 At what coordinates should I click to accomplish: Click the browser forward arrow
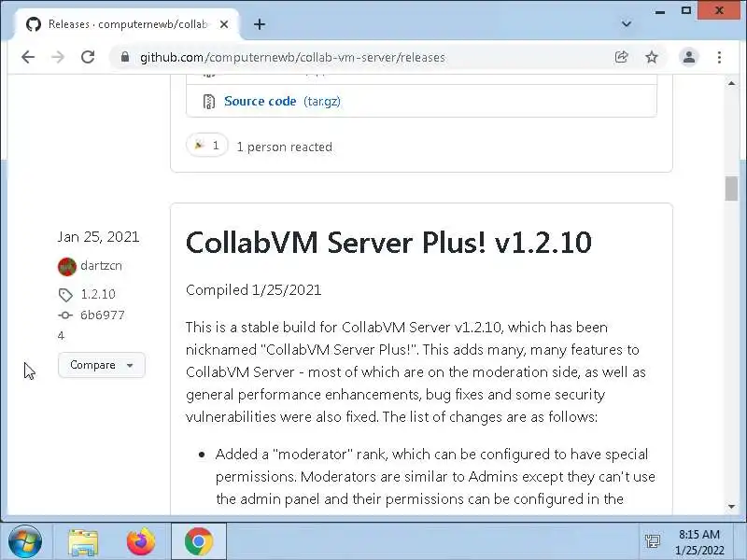coord(58,57)
